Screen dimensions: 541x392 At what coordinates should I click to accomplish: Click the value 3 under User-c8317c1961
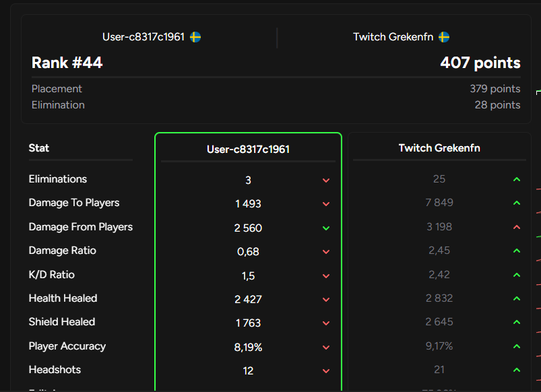pyautogui.click(x=248, y=181)
